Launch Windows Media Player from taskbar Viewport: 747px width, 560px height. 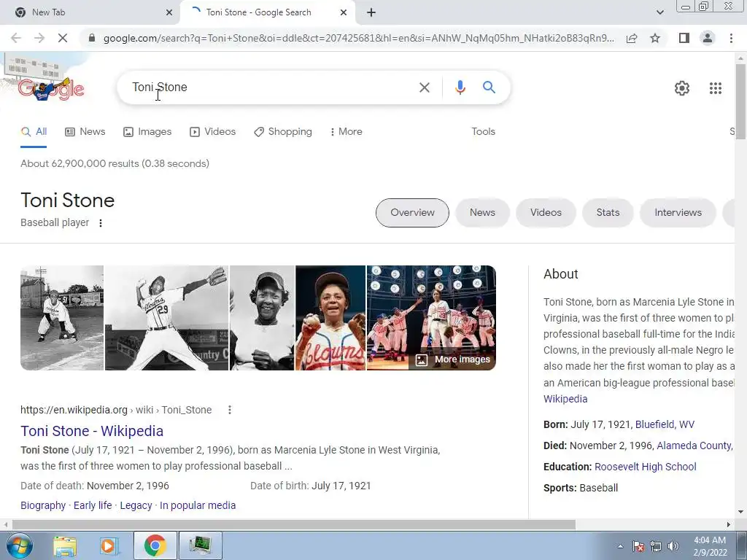point(109,545)
